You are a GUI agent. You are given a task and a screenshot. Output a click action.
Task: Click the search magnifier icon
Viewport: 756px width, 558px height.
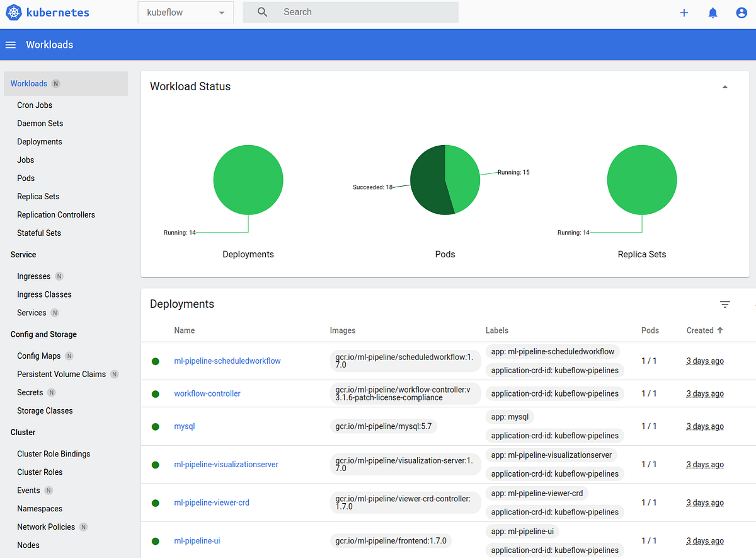(x=263, y=12)
